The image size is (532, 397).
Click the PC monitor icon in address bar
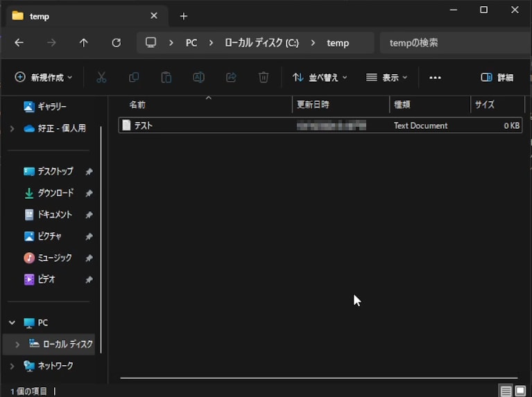coord(151,42)
